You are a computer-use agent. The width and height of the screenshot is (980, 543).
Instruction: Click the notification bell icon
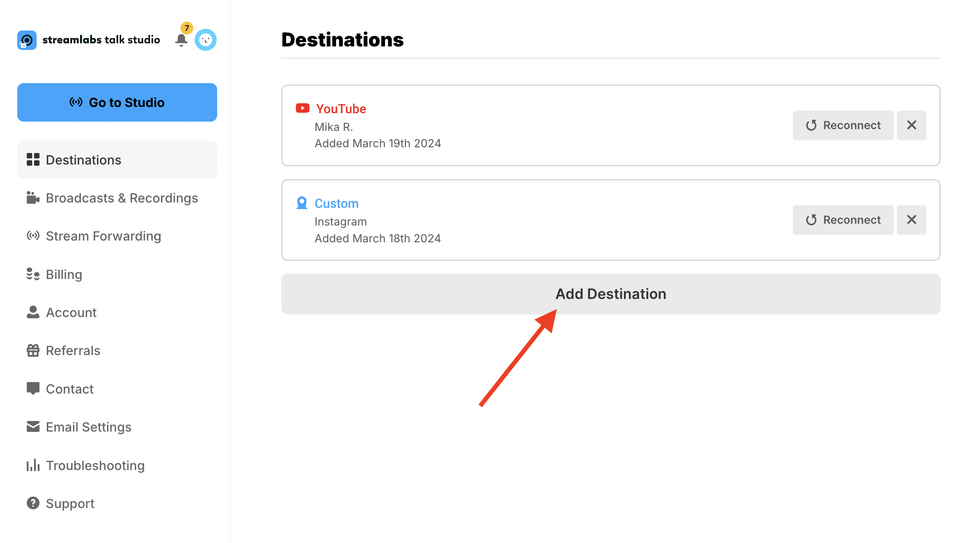click(181, 40)
